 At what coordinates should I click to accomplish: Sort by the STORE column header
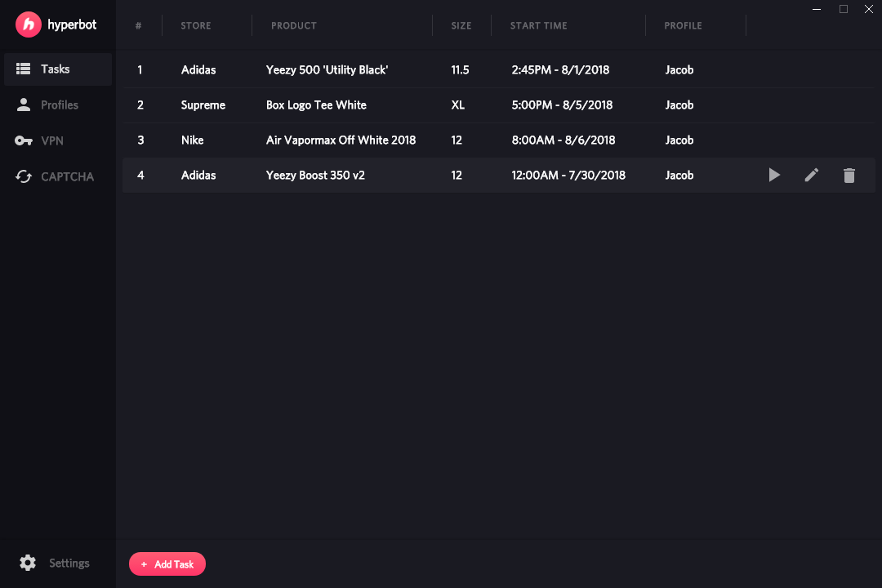pos(196,26)
